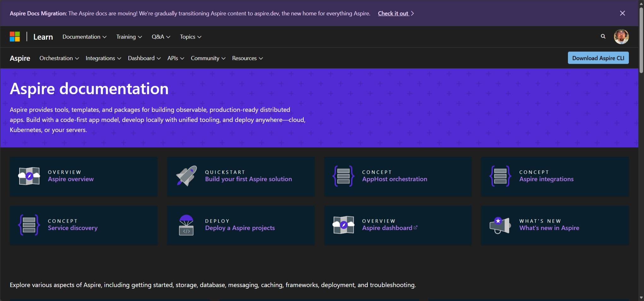Open the Orchestration menu
The image size is (644, 301).
[59, 58]
